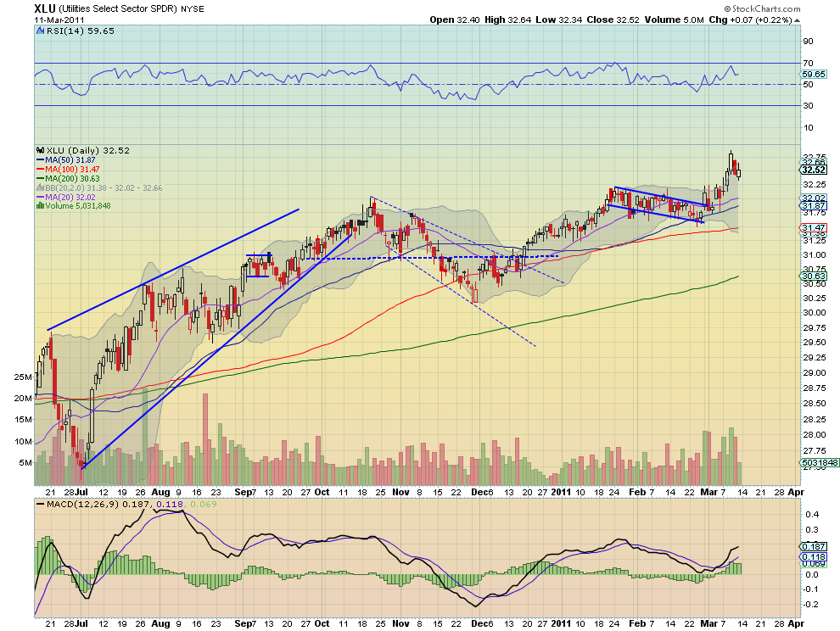This screenshot has height=631, width=840.
Task: Click the 0.4 MACD scale label
Action: coord(812,514)
